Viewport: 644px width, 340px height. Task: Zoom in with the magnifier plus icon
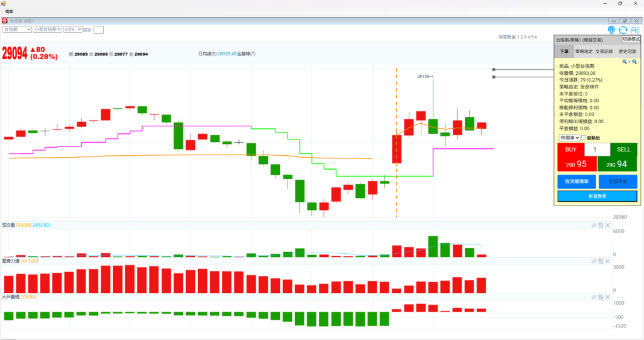tap(626, 62)
